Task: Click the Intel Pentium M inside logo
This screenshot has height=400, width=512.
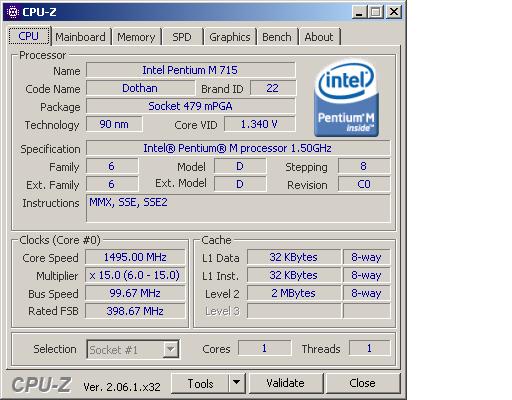Action: [347, 98]
